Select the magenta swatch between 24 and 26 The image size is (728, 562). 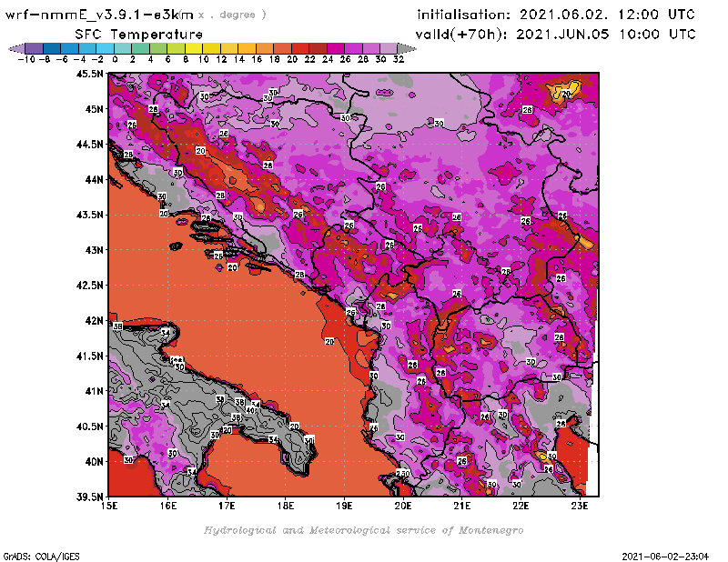(336, 48)
